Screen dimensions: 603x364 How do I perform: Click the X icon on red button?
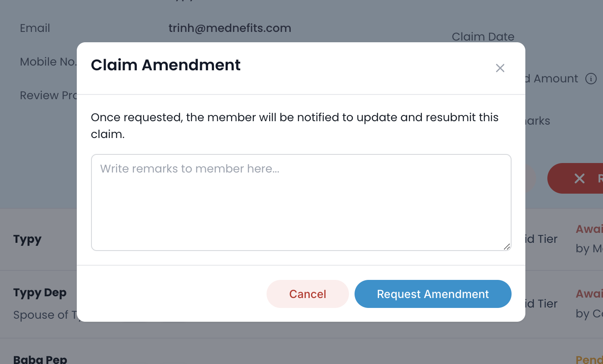[x=579, y=179]
